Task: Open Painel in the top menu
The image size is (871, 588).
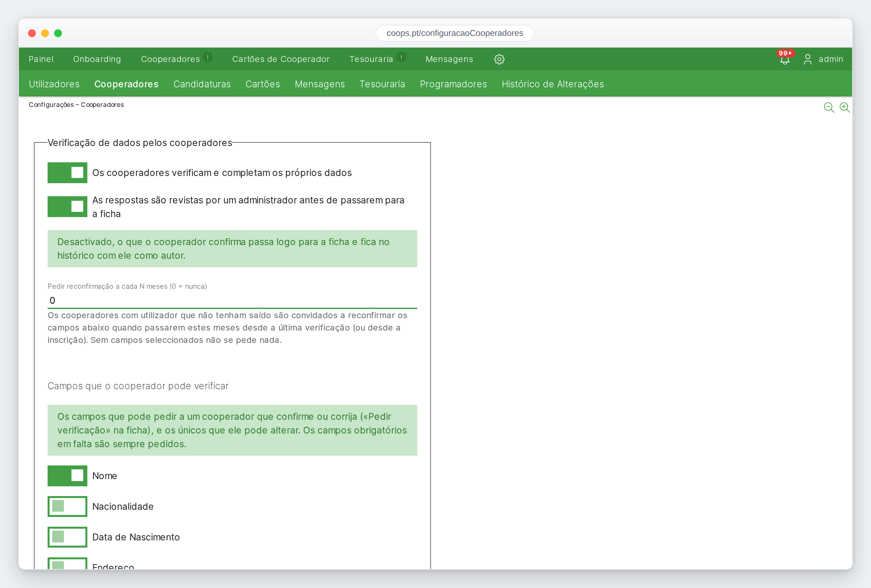Action: pyautogui.click(x=41, y=59)
